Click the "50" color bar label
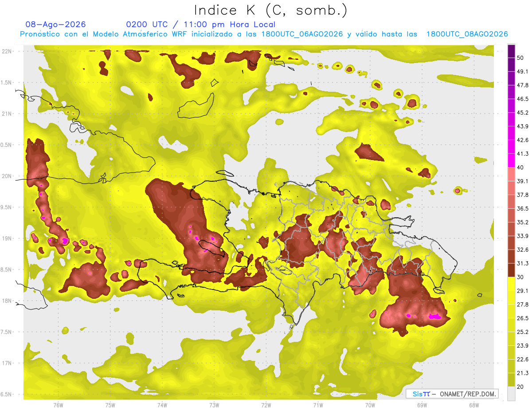The height and width of the screenshot is (411, 532). (x=521, y=58)
